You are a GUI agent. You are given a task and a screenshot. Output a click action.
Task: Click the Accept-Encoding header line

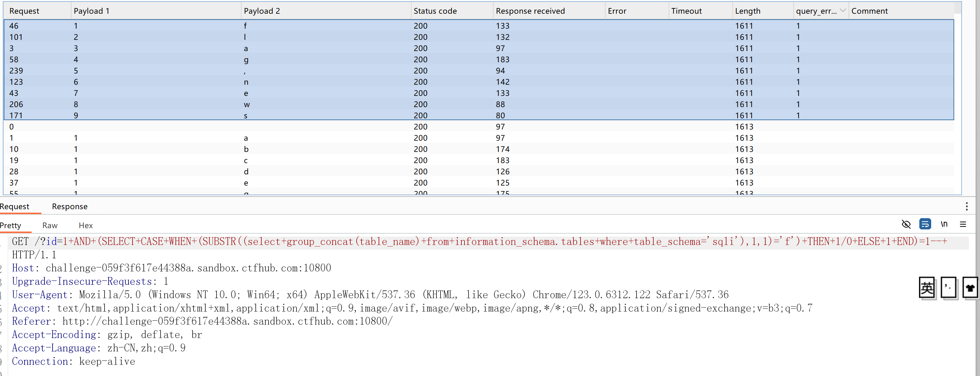pyautogui.click(x=107, y=335)
